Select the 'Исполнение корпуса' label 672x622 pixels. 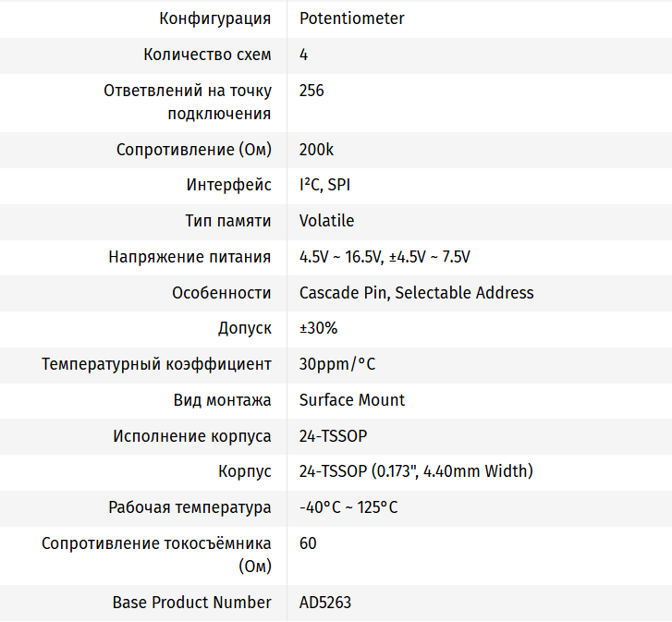point(192,436)
